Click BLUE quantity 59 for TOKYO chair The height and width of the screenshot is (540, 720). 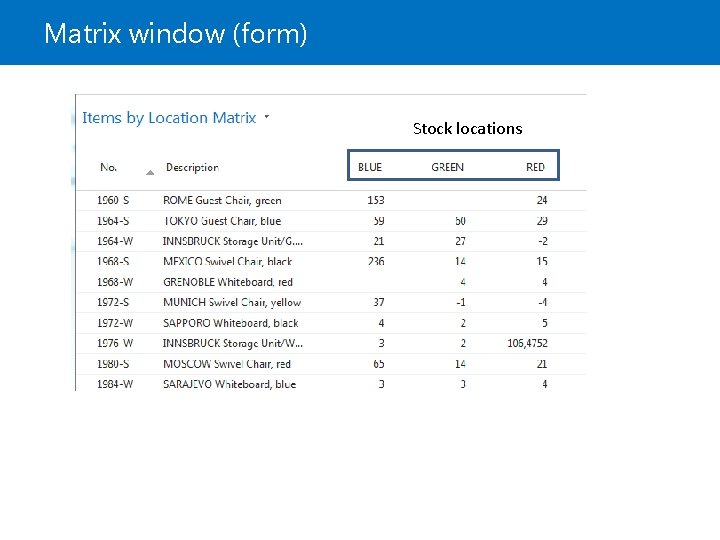coord(379,221)
